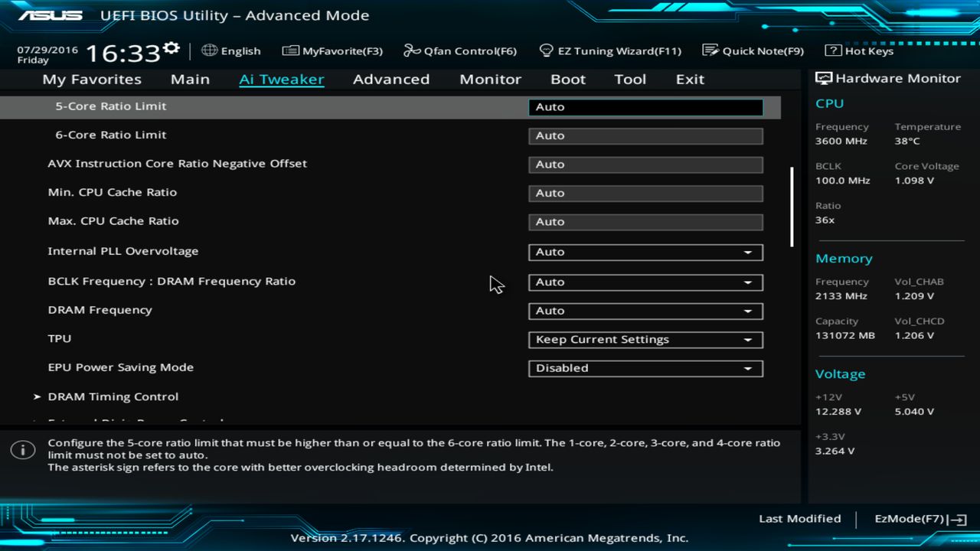
Task: Change BCLK Frequency DRAM Frequency Ratio setting
Action: click(x=645, y=282)
